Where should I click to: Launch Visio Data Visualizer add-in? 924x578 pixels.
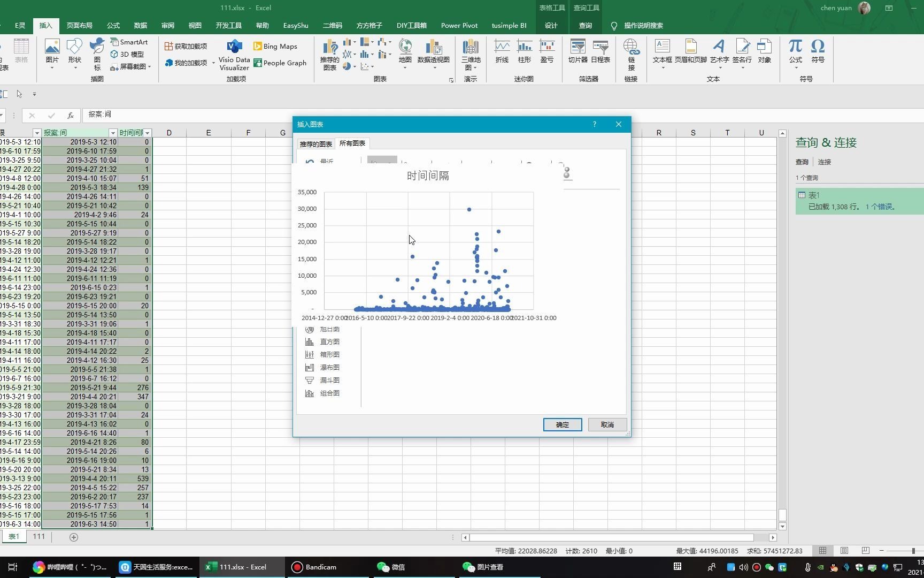[x=234, y=55]
